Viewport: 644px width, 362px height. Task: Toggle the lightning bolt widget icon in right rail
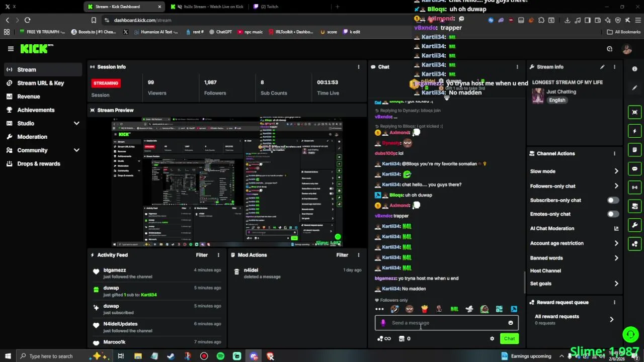[x=634, y=131]
